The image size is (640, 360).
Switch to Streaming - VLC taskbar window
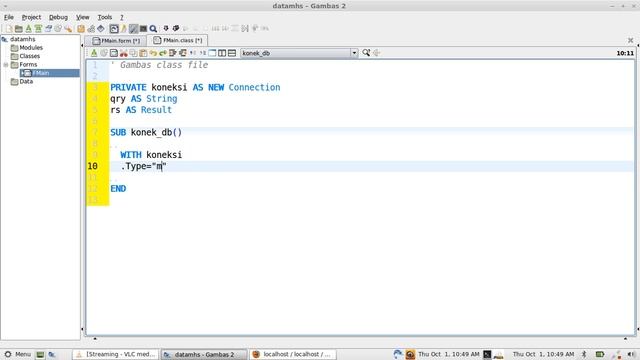click(x=116, y=354)
